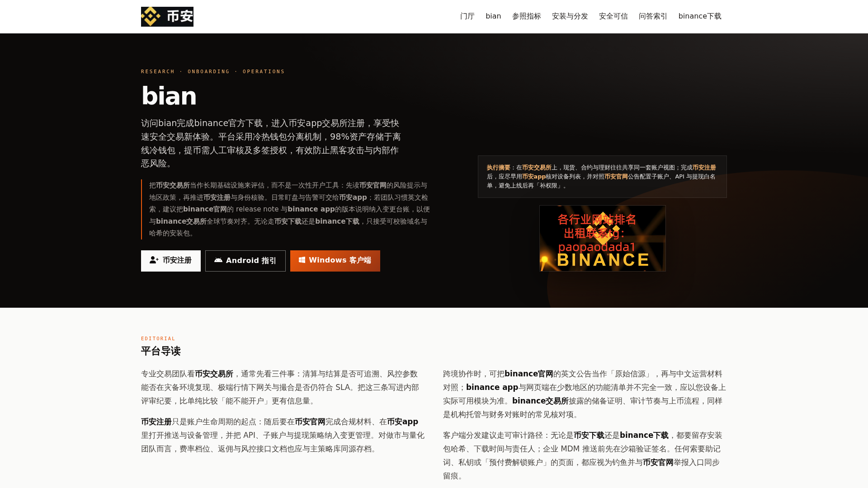
Task: Click 币安注册 starting the second editorial paragraph
Action: click(x=156, y=422)
